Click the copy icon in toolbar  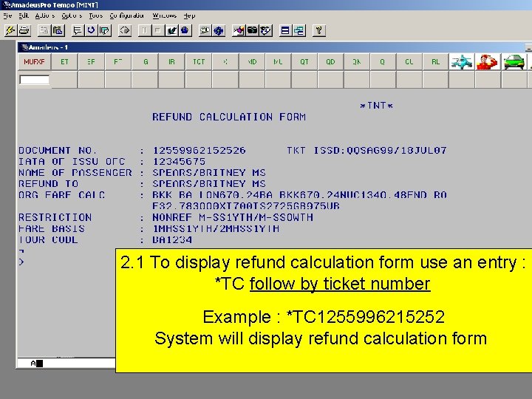[x=44, y=30]
